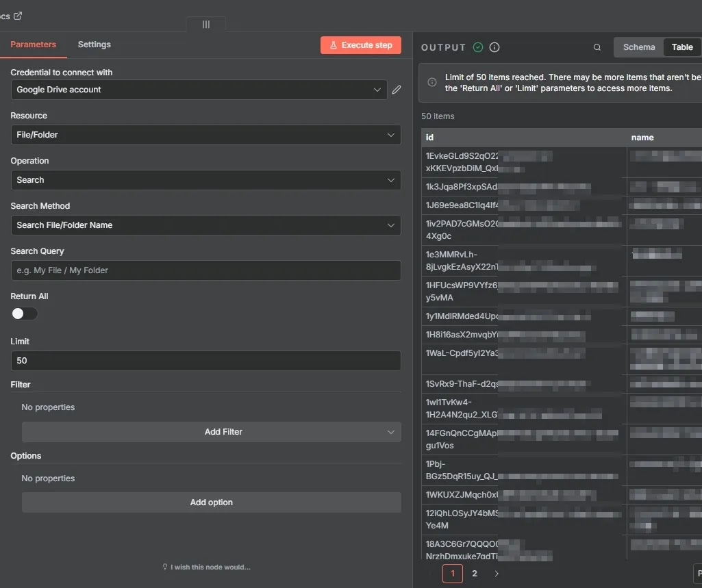Select output page 1
Viewport: 702px width, 588px height.
(453, 574)
